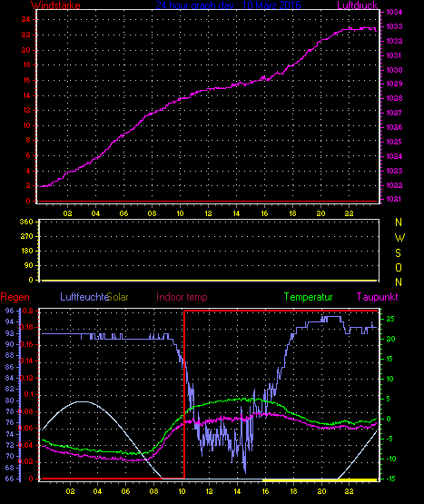This screenshot has height=504, width=424.
Task: Click the 22 hour marker on top graph
Action: tap(350, 213)
